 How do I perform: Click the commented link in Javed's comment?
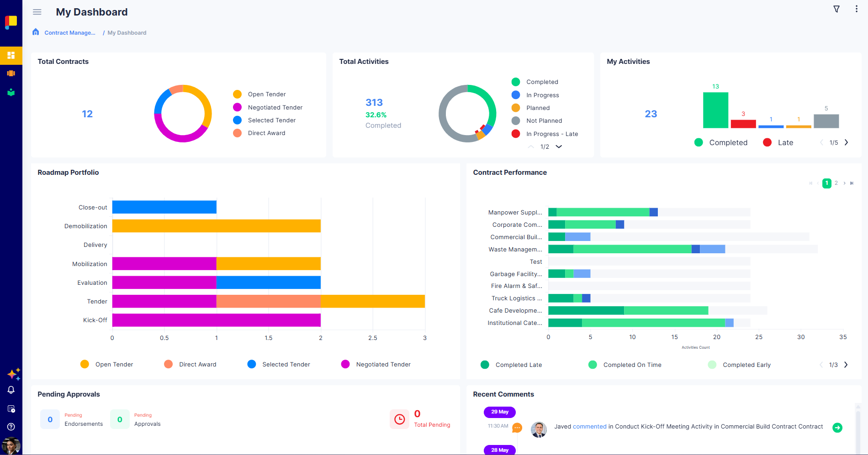(x=590, y=427)
